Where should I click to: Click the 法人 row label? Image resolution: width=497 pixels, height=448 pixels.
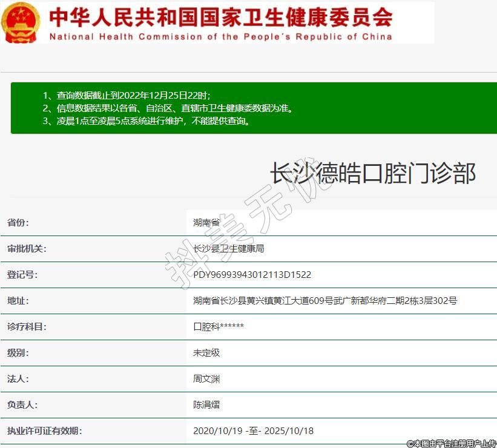pos(18,379)
